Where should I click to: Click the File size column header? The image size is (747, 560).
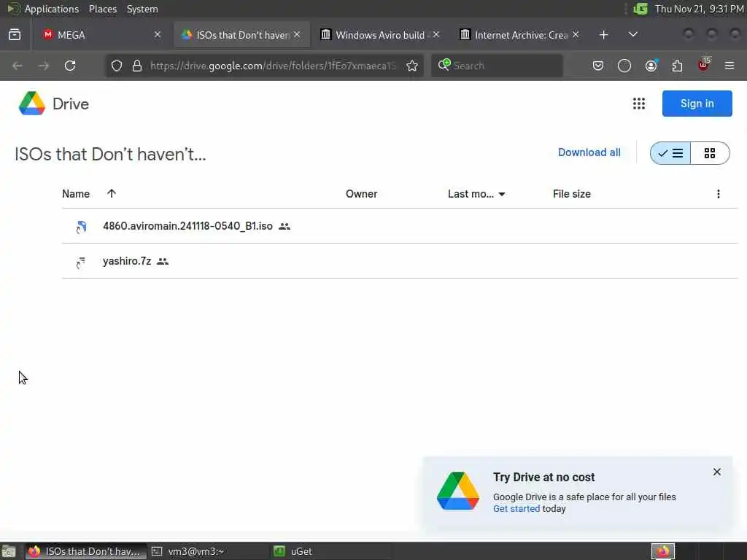[x=572, y=194]
